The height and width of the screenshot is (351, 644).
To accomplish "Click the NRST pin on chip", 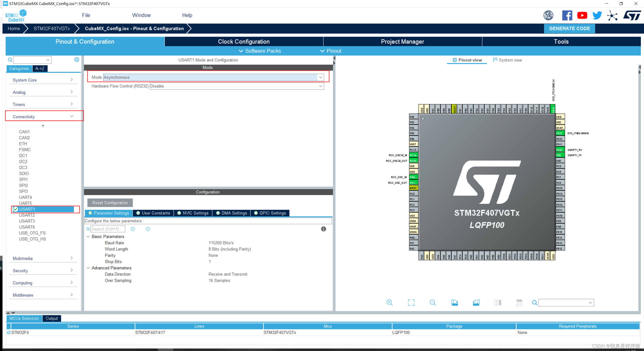I will click(413, 188).
